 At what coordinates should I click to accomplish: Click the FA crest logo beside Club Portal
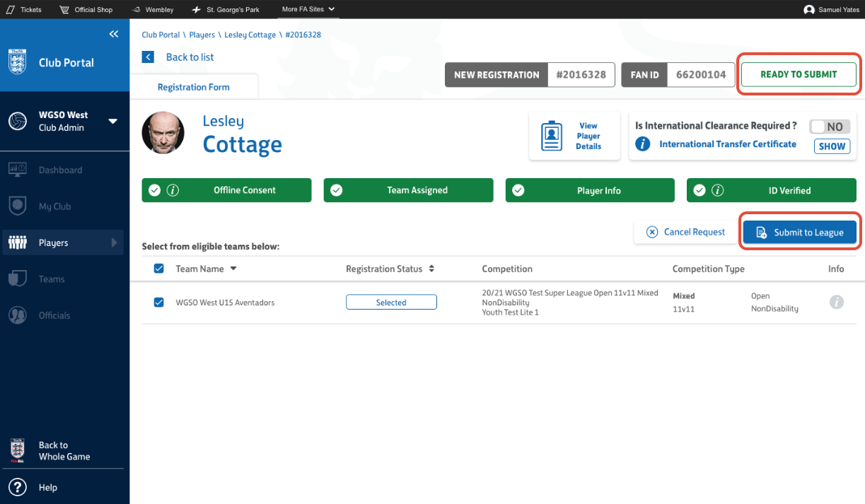pos(16,62)
